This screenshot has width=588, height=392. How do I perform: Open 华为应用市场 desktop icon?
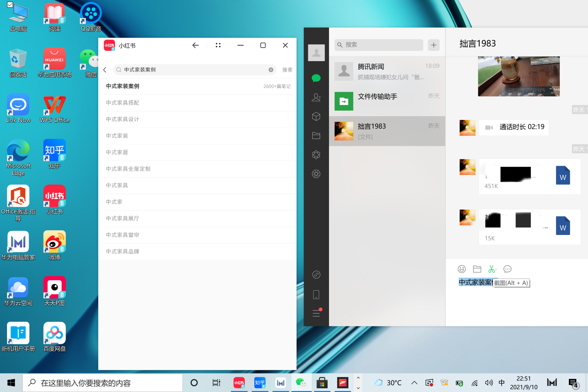click(54, 63)
